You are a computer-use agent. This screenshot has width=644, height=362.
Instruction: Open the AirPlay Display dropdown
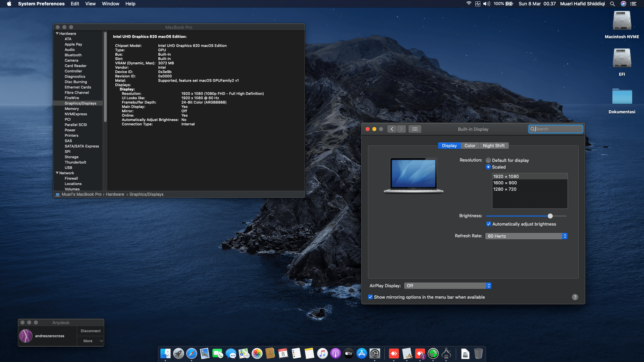tap(448, 286)
